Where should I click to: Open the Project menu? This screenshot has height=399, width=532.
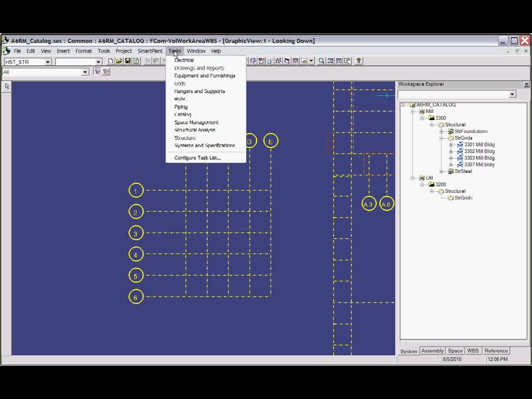(x=124, y=51)
